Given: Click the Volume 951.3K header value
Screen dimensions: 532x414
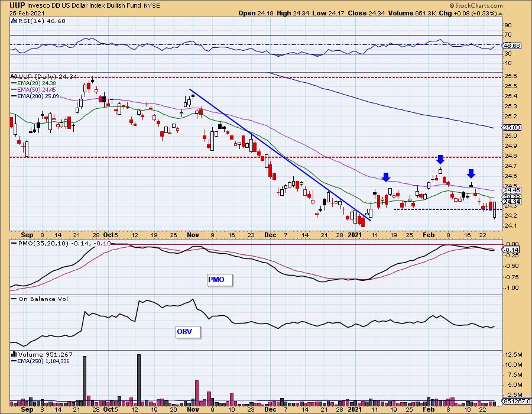Looking at the screenshot, I should click(412, 13).
